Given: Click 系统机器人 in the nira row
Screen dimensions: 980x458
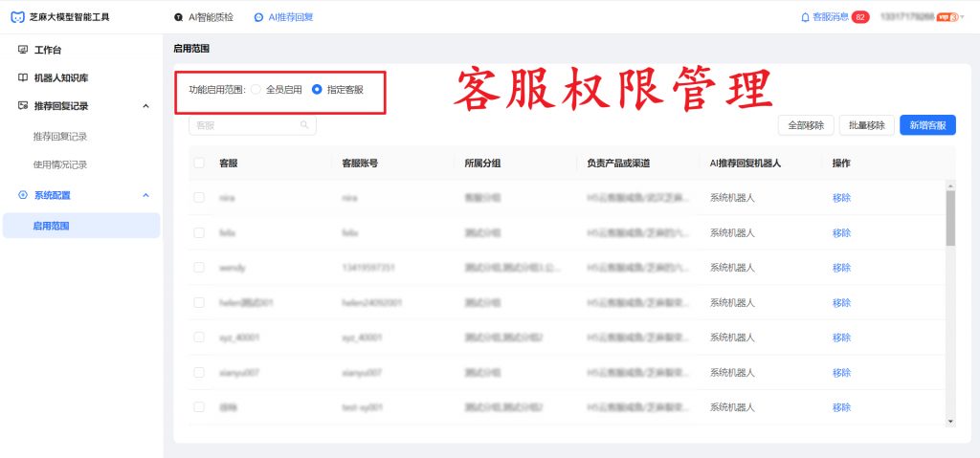Looking at the screenshot, I should coord(732,197).
